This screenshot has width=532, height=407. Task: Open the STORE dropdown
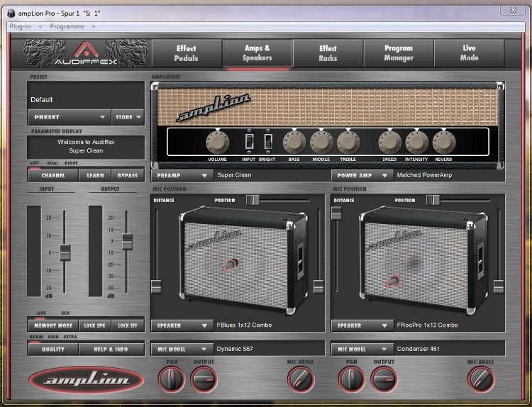128,117
